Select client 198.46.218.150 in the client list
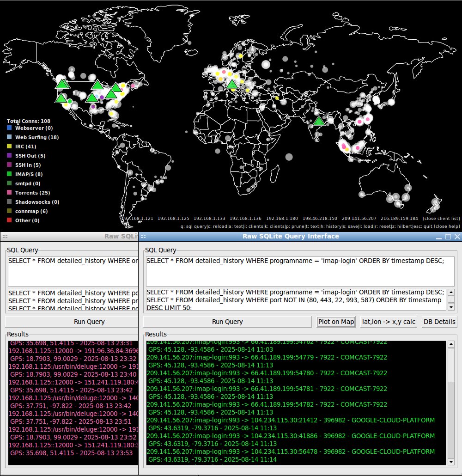The height and width of the screenshot is (476, 462). pos(320,219)
